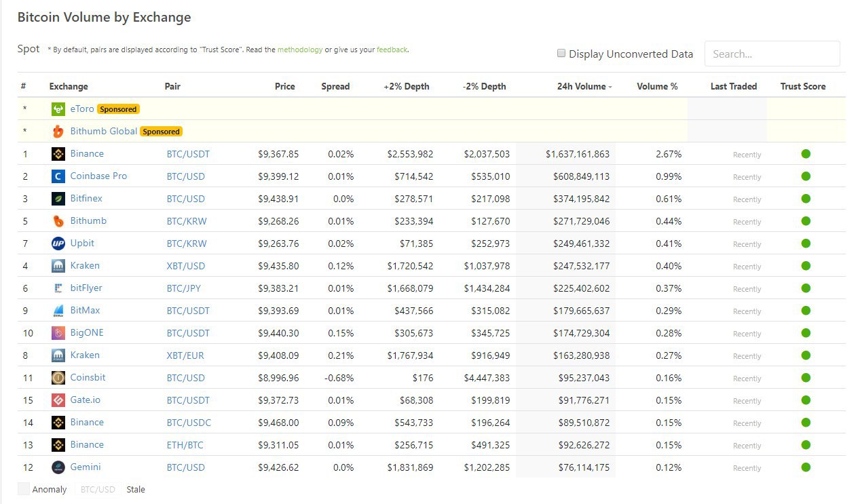Click the Coinbase Pro logo icon
Viewport: 860px width, 504px height.
pyautogui.click(x=58, y=176)
